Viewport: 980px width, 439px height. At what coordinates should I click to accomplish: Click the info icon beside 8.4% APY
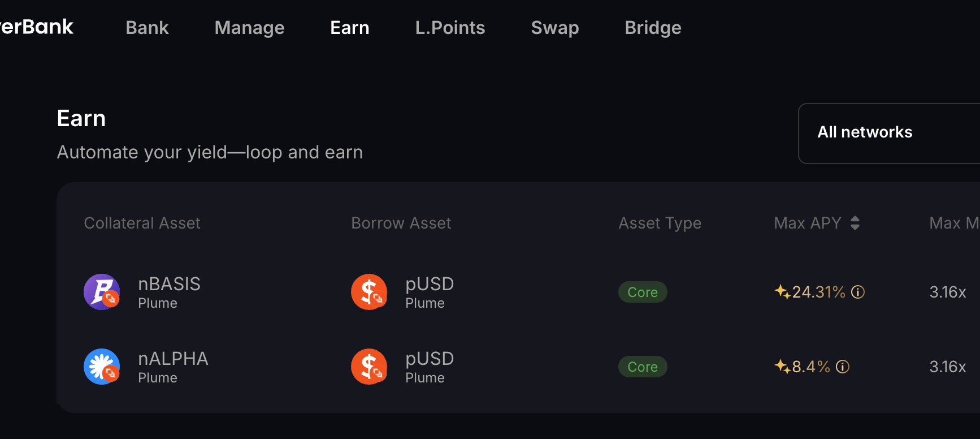[x=843, y=367]
